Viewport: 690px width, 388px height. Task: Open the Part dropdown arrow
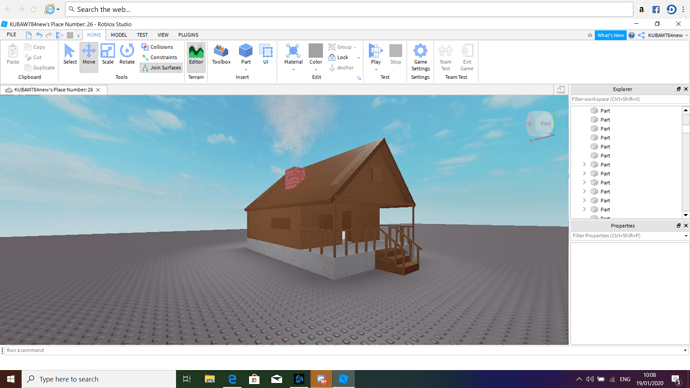point(246,70)
